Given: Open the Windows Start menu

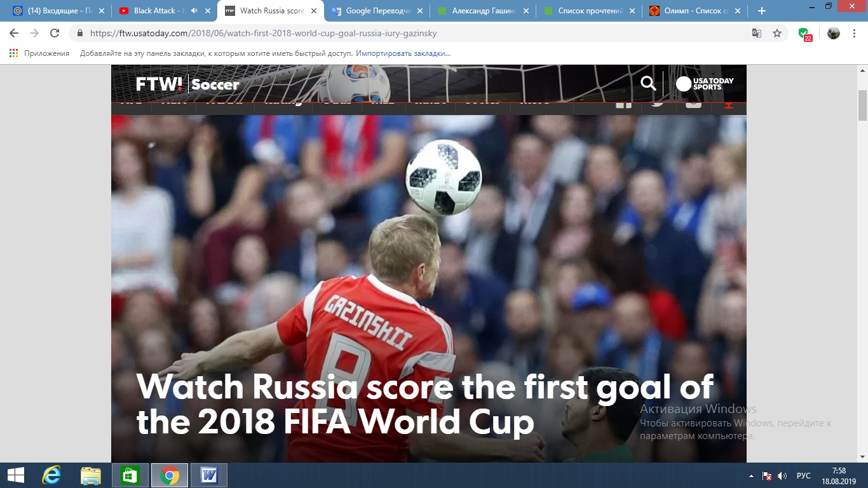Looking at the screenshot, I should [15, 475].
